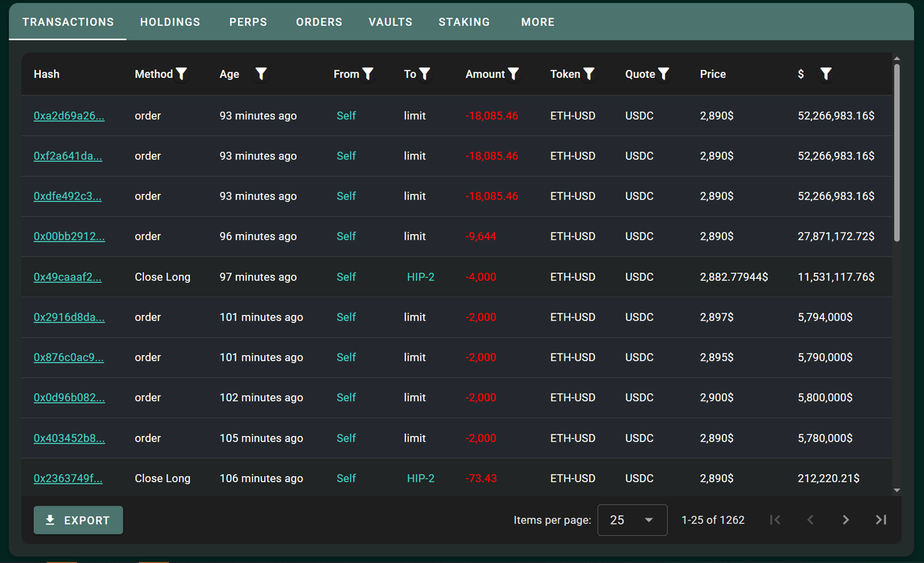The image size is (924, 563).
Task: Open the Method column filter icon
Action: pos(182,74)
